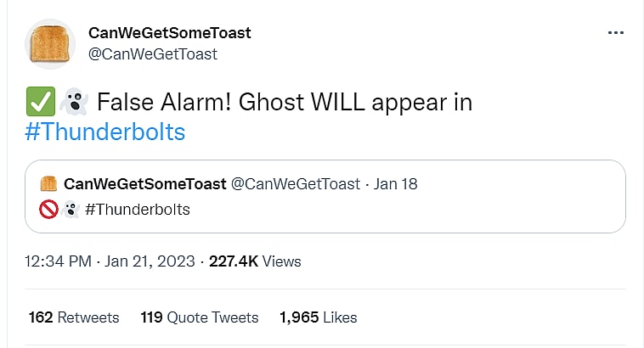Open the blue #Thunderbolts hashtag link
The width and height of the screenshot is (644, 348).
pos(105,132)
